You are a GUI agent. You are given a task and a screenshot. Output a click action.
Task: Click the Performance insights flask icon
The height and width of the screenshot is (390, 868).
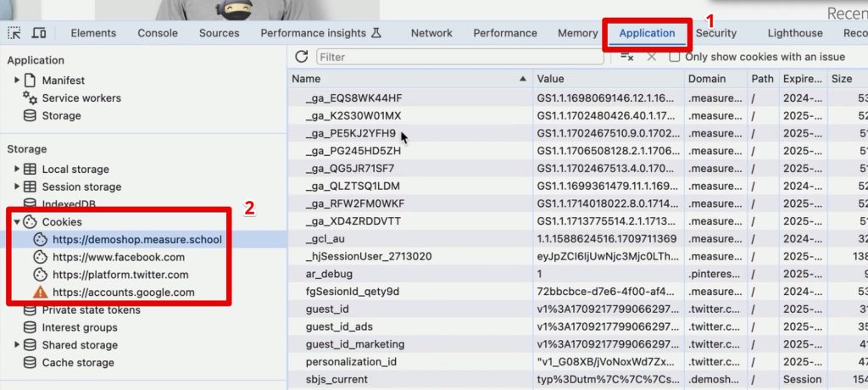click(376, 33)
